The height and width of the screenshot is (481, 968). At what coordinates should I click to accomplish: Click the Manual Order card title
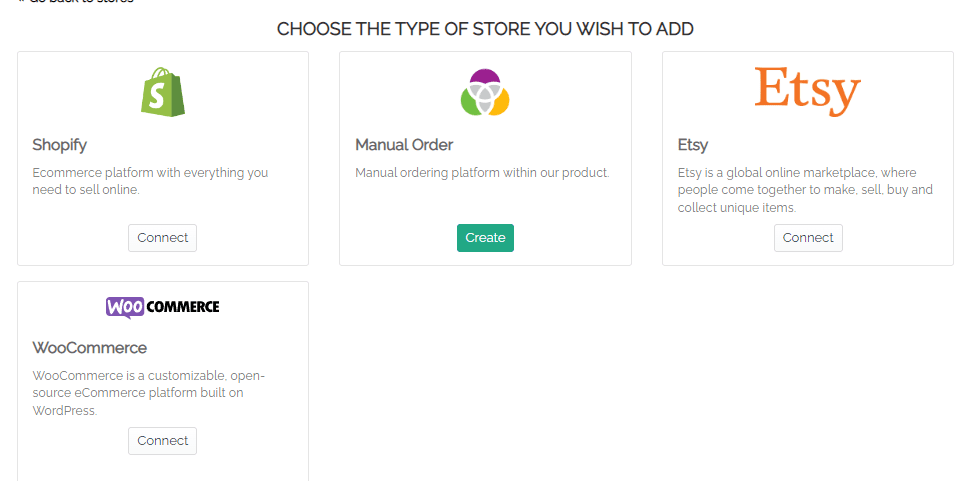coord(404,145)
